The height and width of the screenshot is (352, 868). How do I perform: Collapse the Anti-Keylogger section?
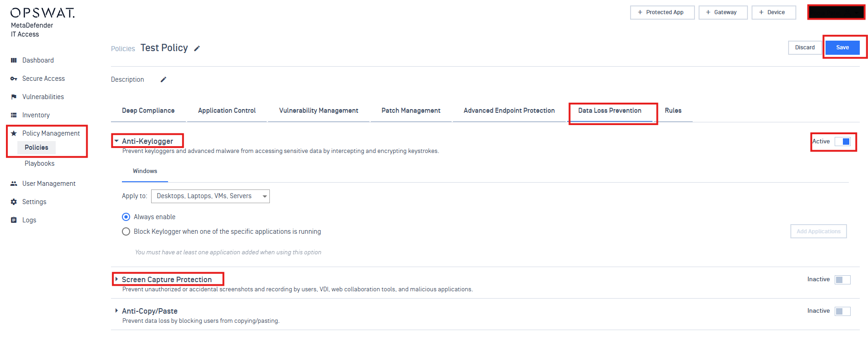pyautogui.click(x=116, y=141)
